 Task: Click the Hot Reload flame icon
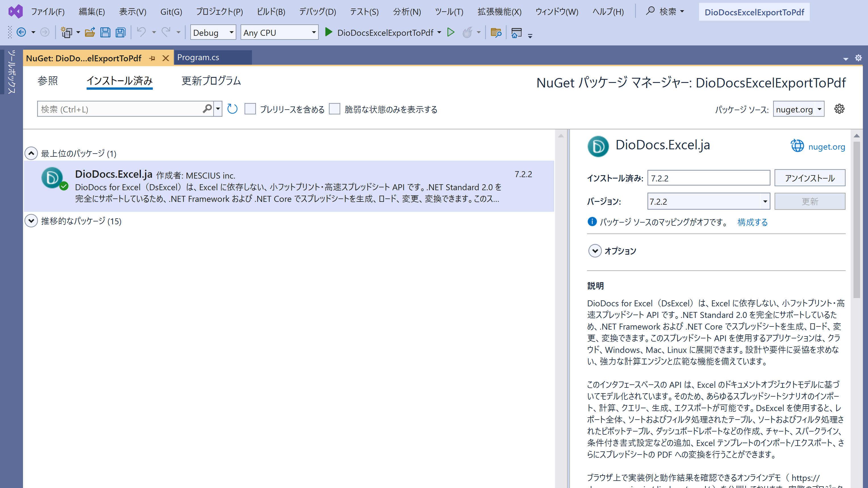click(467, 32)
